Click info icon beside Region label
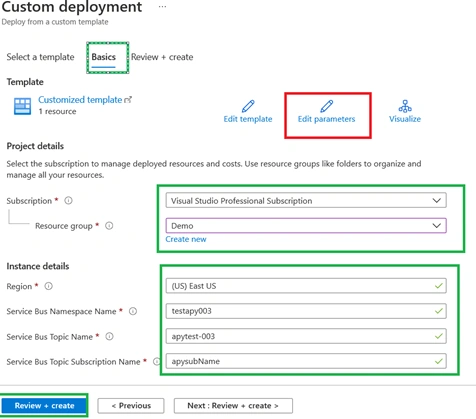Image resolution: width=476 pixels, height=419 pixels. click(49, 286)
